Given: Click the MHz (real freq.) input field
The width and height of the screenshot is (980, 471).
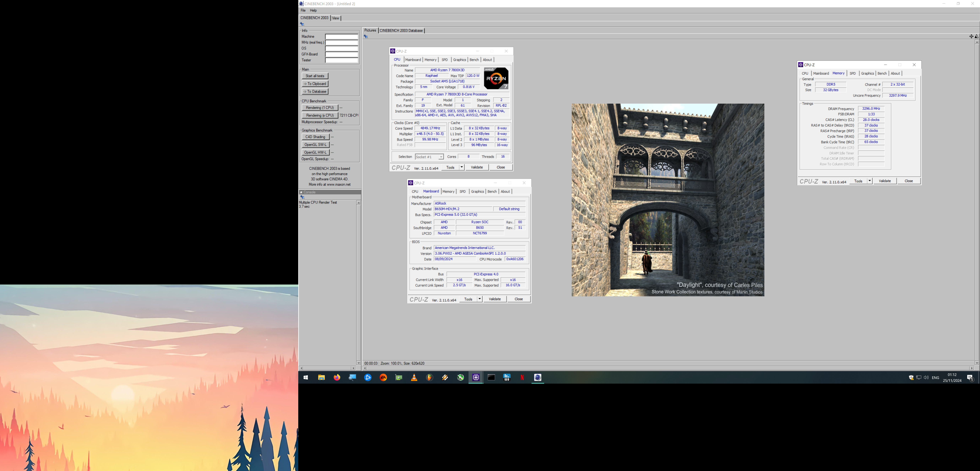Looking at the screenshot, I should [342, 43].
